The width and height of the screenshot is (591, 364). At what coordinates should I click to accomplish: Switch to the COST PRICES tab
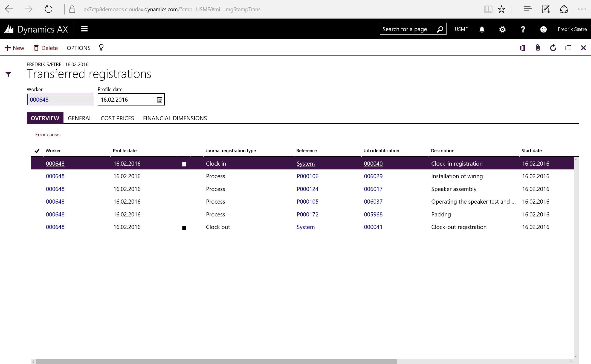tap(117, 118)
